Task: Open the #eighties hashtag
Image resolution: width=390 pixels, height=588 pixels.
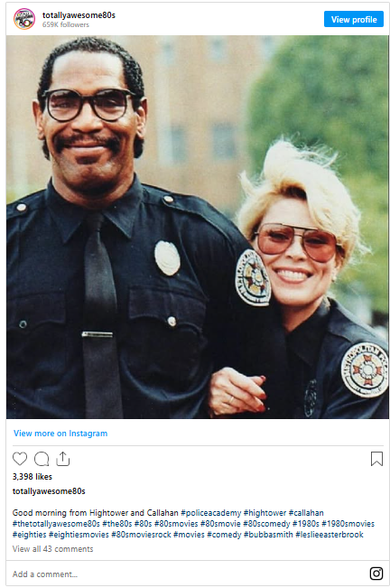Action: pos(29,535)
